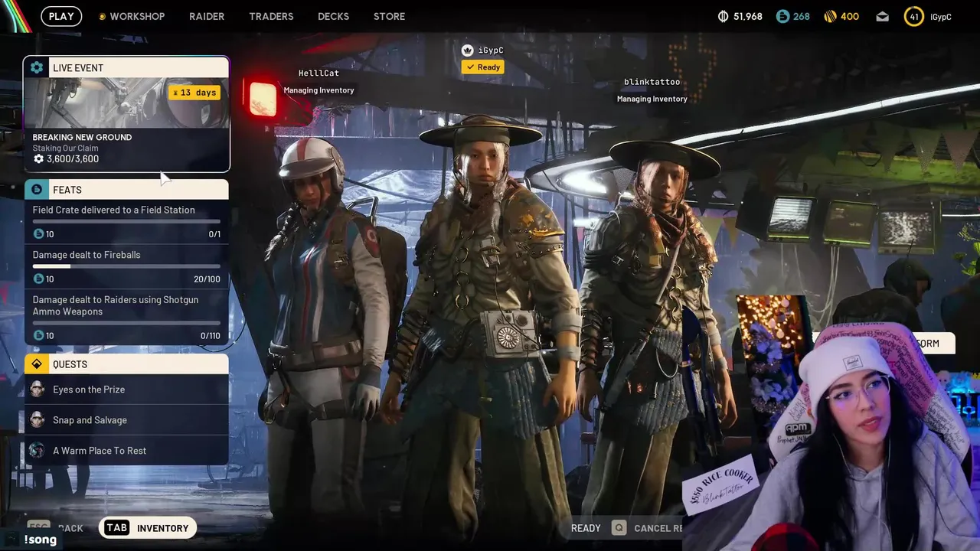980x551 pixels.
Task: Click the Field Crate feat progress bar
Action: pyautogui.click(x=126, y=222)
